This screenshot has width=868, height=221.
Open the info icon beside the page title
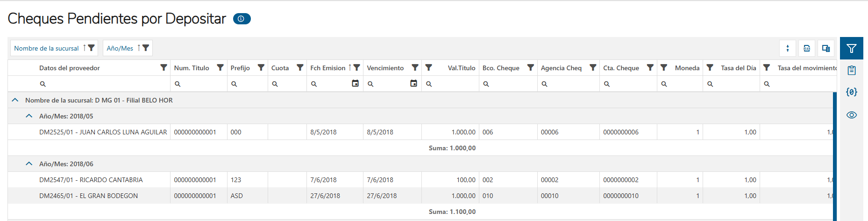(x=242, y=19)
